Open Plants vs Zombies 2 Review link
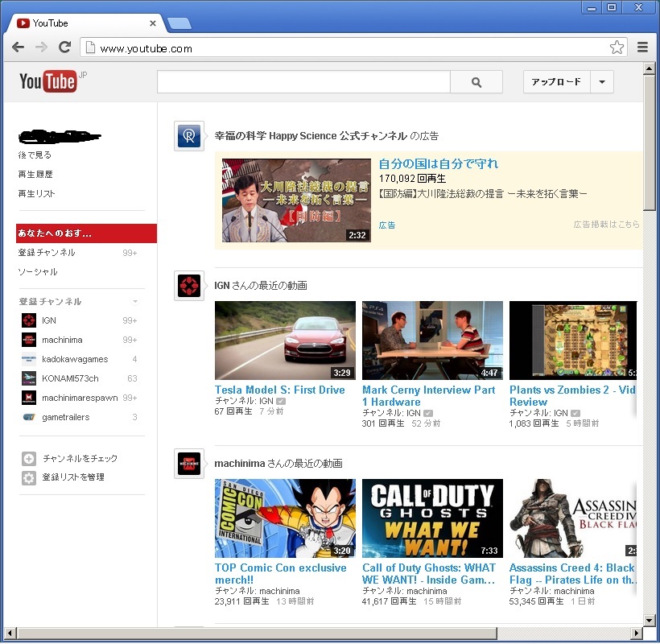Screen dimensions: 660x644 pyautogui.click(x=572, y=396)
